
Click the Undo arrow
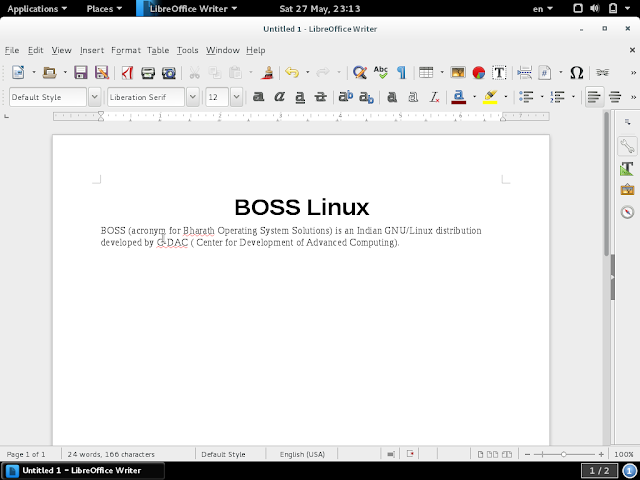292,73
